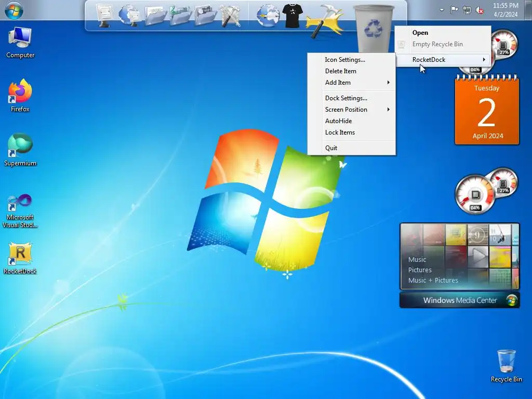This screenshot has width=532, height=399.
Task: Choose Quit from the RocketDock menu
Action: click(352, 148)
